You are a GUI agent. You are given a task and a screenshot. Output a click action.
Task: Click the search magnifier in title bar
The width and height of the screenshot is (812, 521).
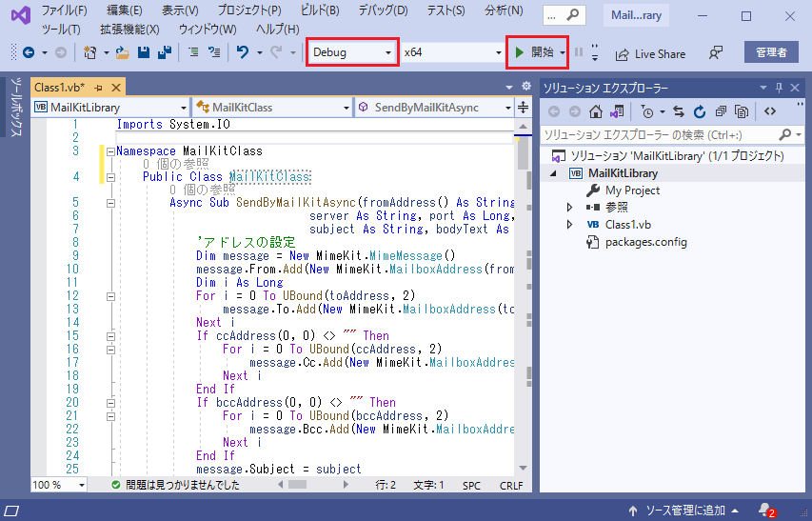[573, 15]
